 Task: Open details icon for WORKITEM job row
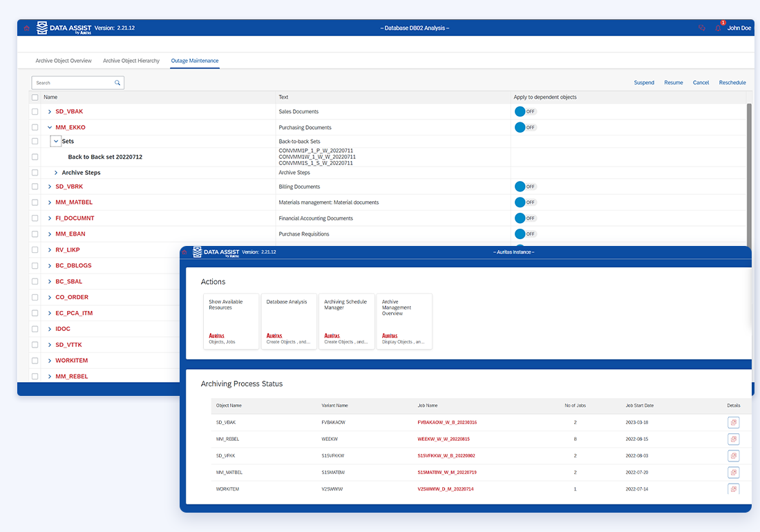733,489
